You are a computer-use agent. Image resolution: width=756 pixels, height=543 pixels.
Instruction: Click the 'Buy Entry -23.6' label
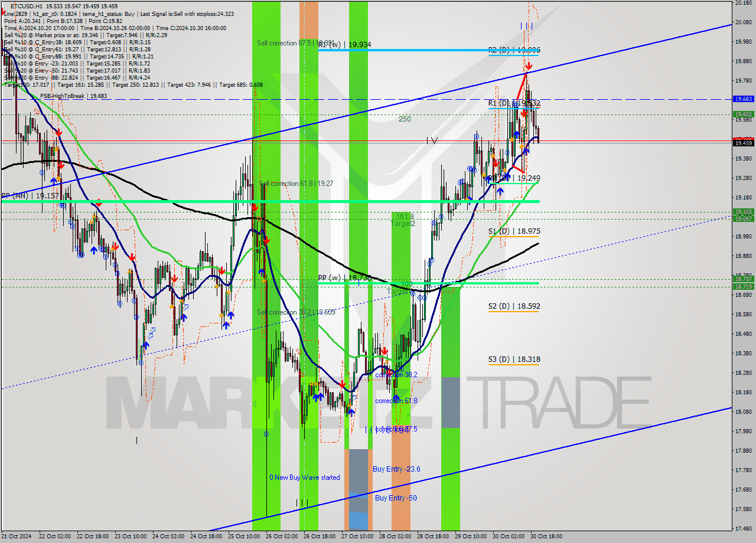(x=396, y=469)
